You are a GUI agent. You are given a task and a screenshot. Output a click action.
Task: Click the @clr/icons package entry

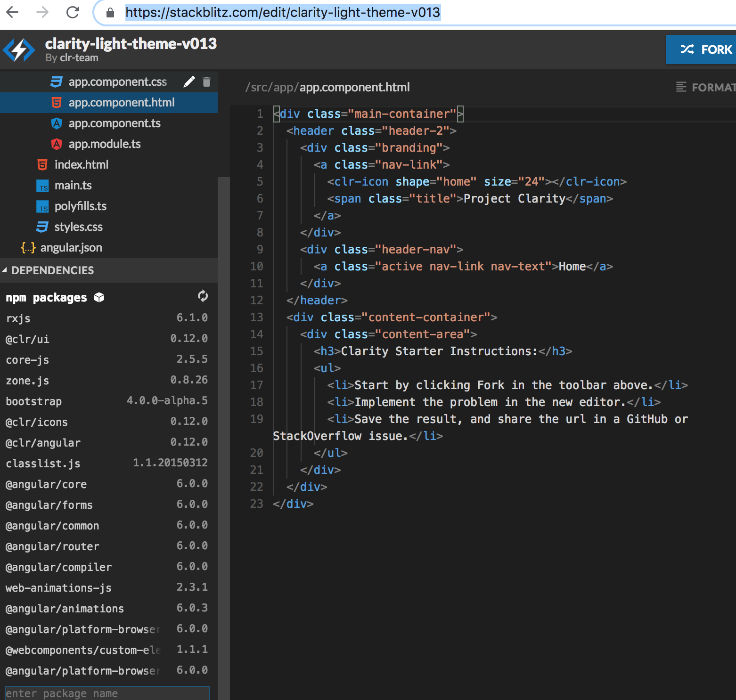point(106,422)
